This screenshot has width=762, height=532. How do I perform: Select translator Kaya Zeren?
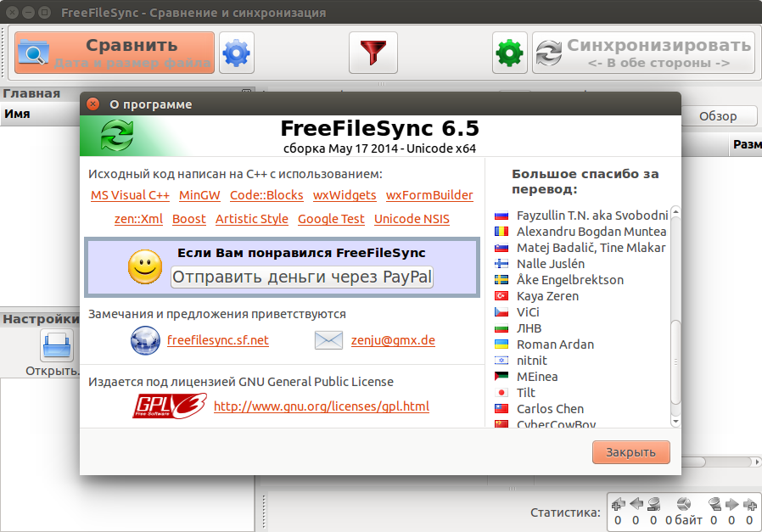tap(547, 296)
